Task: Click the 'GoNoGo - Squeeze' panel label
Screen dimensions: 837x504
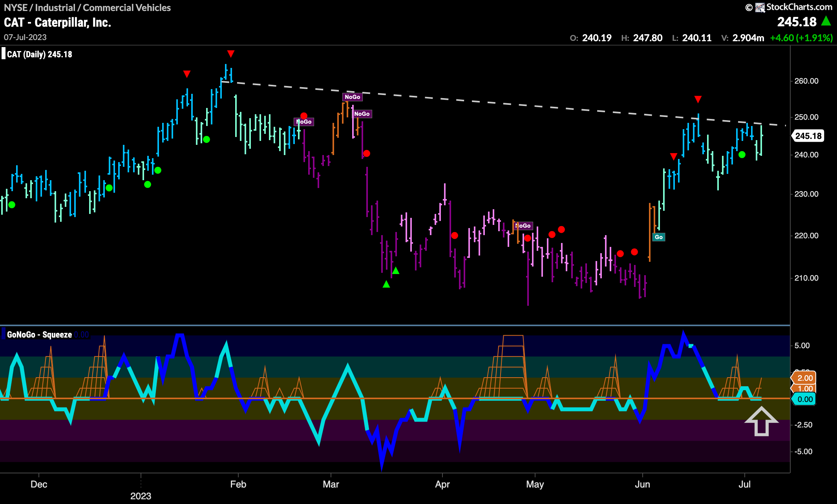Action: [39, 334]
